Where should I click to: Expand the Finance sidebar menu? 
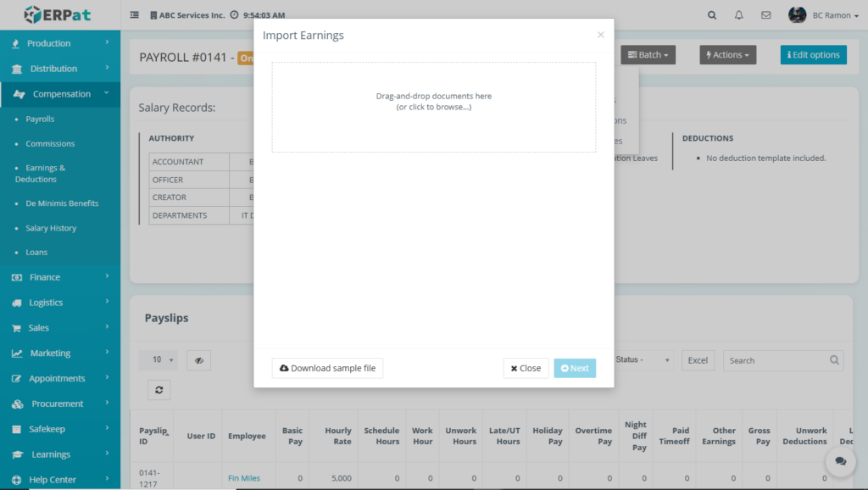click(x=60, y=277)
